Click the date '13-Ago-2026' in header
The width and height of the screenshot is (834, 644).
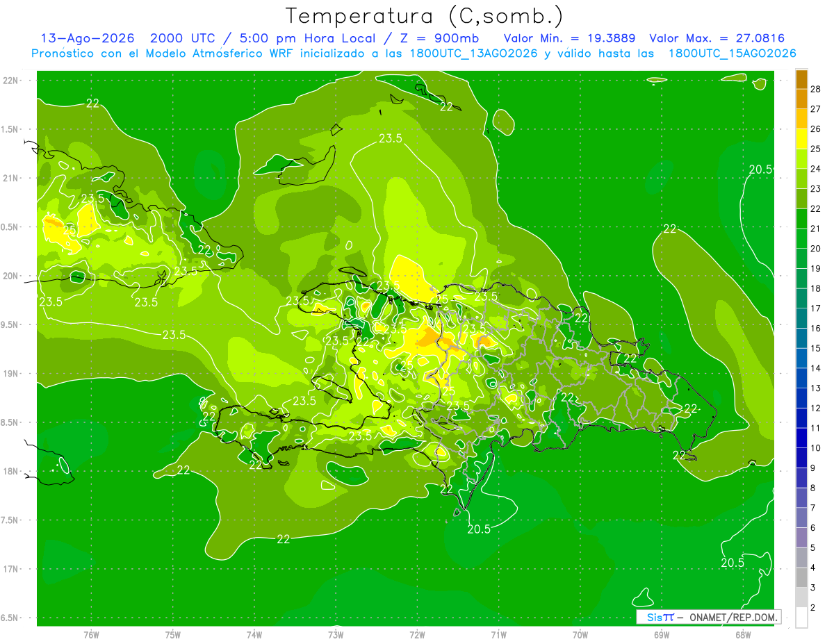(87, 38)
